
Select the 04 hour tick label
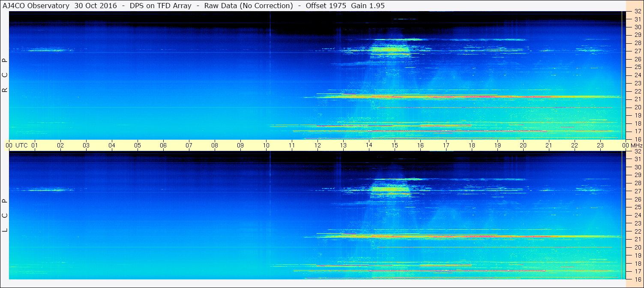(112, 145)
